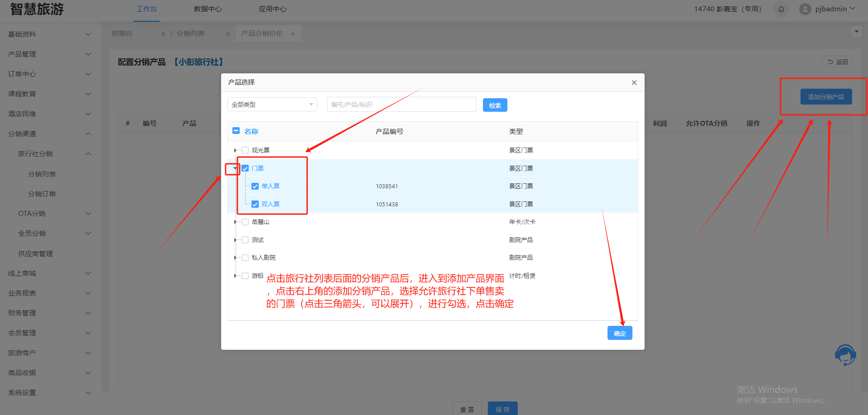This screenshot has height=415, width=868.
Task: Uncheck the 双人票 checkbox
Action: (255, 204)
